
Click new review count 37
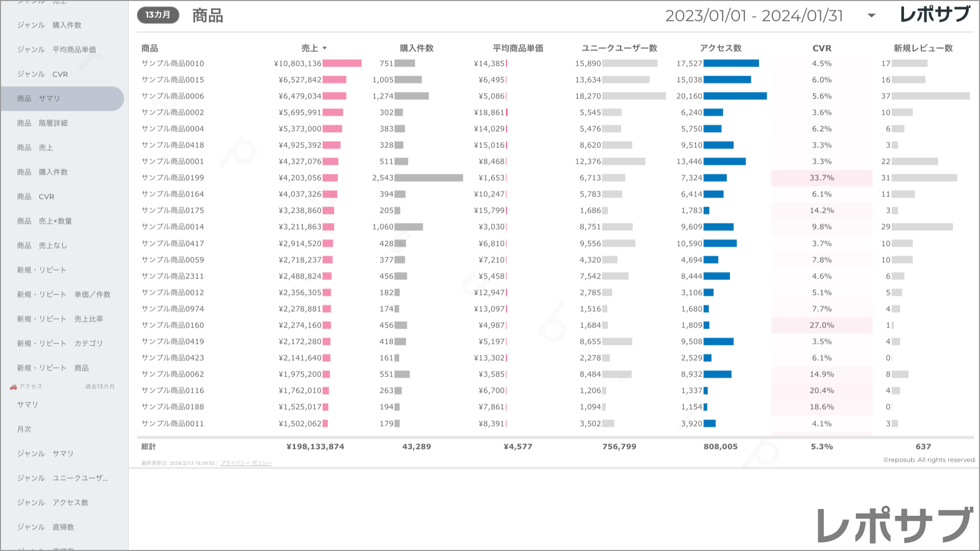point(886,96)
